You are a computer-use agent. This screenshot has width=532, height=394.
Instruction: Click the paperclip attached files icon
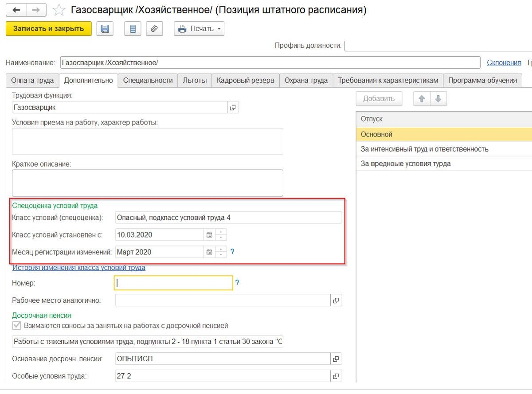[x=154, y=29]
